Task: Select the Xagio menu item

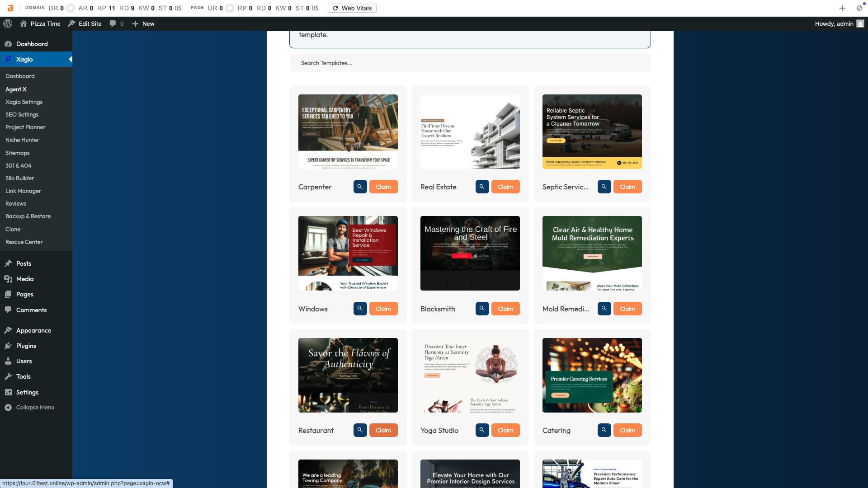Action: coord(36,59)
